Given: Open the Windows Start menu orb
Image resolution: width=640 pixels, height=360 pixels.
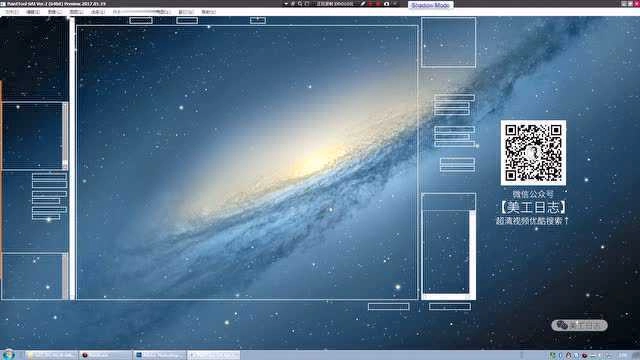Looking at the screenshot, I should point(8,354).
